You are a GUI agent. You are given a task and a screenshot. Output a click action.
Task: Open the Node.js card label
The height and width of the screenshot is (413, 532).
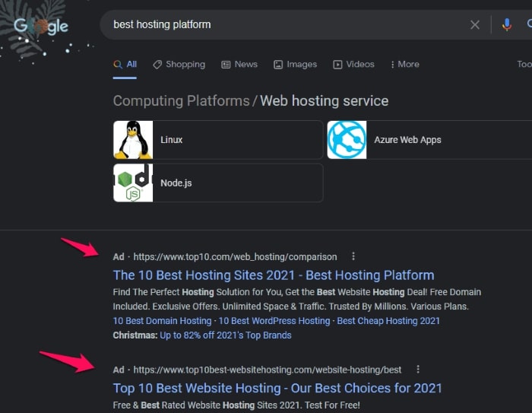pyautogui.click(x=176, y=183)
